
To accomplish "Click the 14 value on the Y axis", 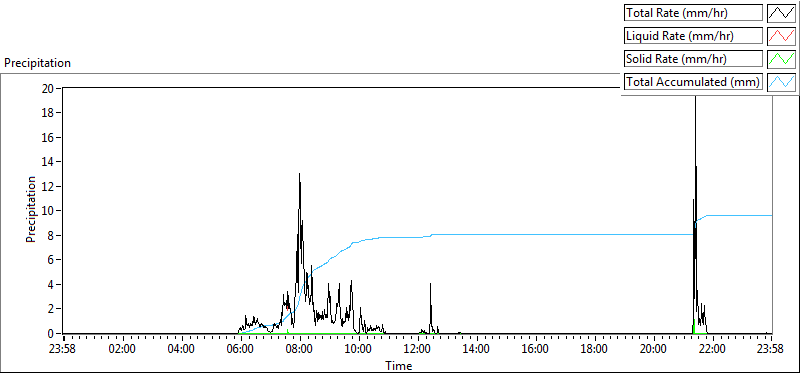I will pos(48,162).
